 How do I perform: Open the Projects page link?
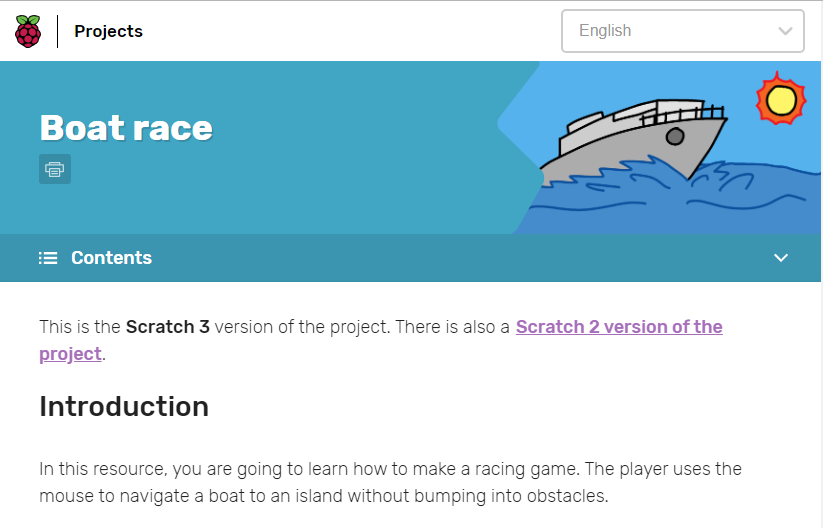pos(108,31)
